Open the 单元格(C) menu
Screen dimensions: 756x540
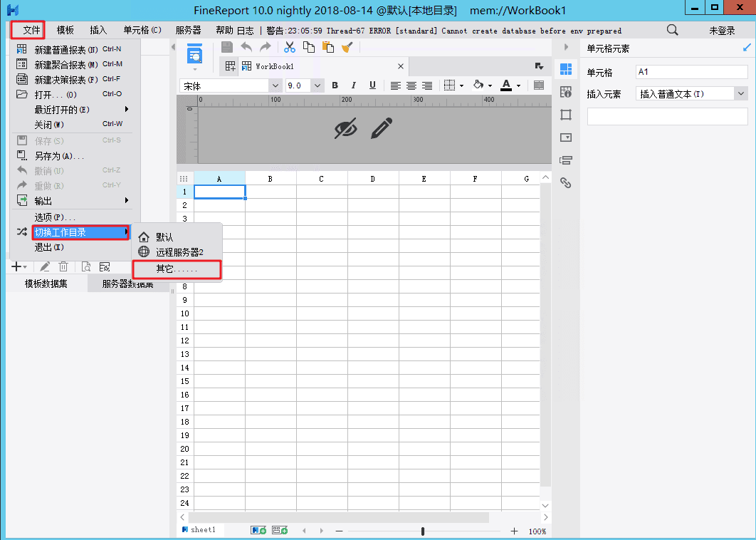click(x=142, y=30)
